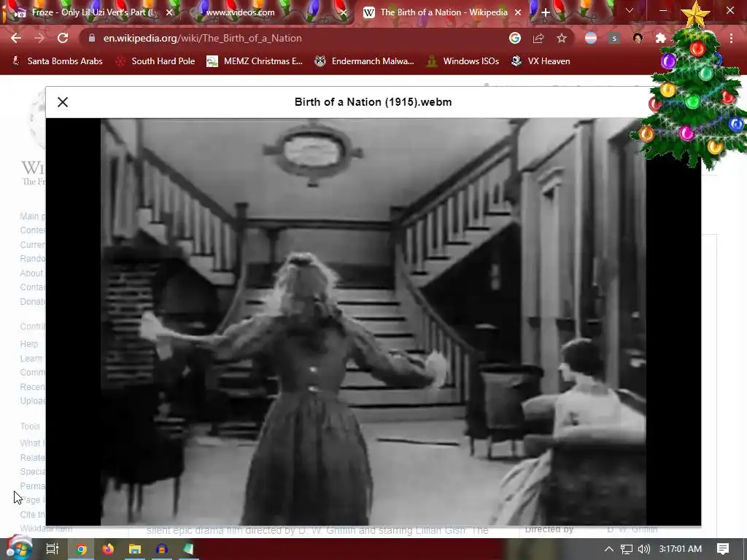Open the VX Heaven bookmark
The height and width of the screenshot is (560, 747).
(541, 61)
